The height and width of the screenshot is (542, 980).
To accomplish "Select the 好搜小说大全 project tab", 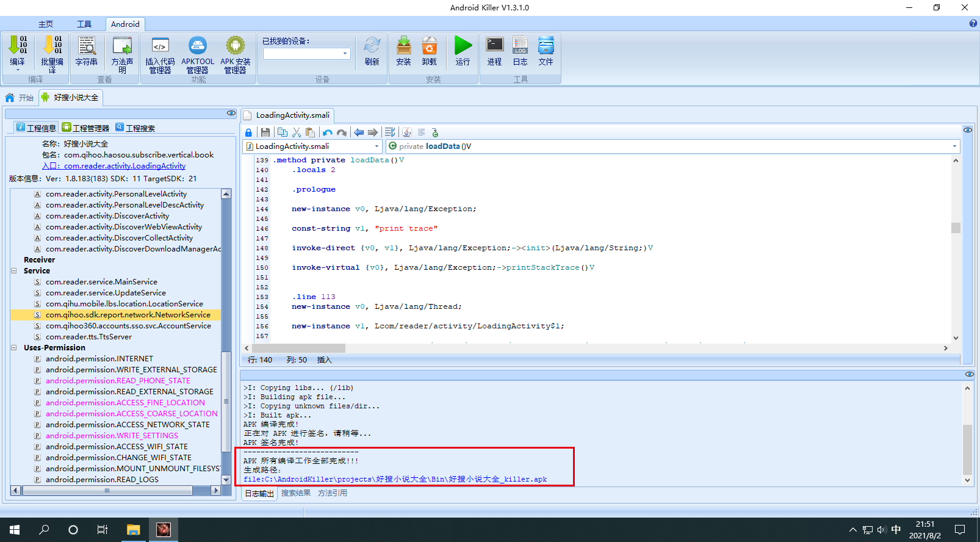I will 70,98.
